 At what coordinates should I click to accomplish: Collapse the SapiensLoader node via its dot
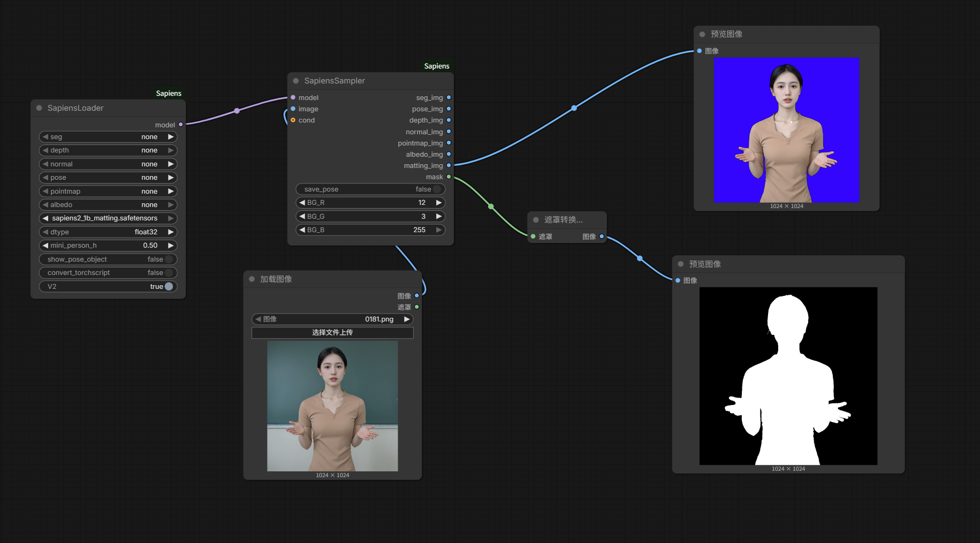(39, 108)
